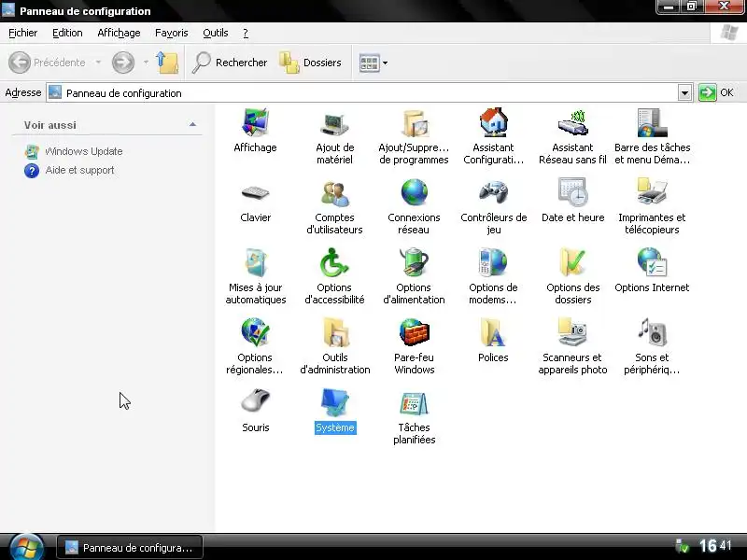Viewport: 747px width, 560px height.
Task: Open the Favoris menu
Action: (172, 33)
